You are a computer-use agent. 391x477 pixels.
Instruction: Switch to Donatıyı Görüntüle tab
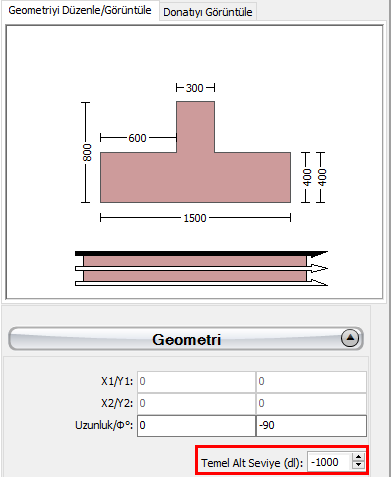pyautogui.click(x=208, y=12)
